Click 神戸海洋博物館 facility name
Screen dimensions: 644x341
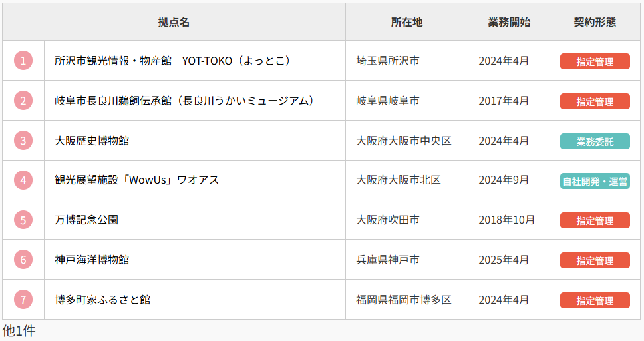[92, 260]
